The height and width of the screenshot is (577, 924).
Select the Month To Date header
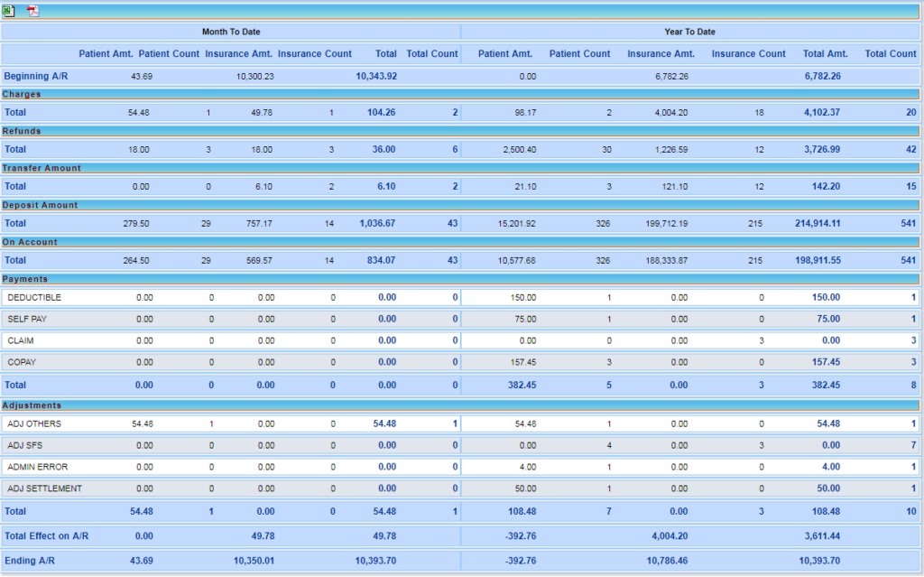point(231,31)
